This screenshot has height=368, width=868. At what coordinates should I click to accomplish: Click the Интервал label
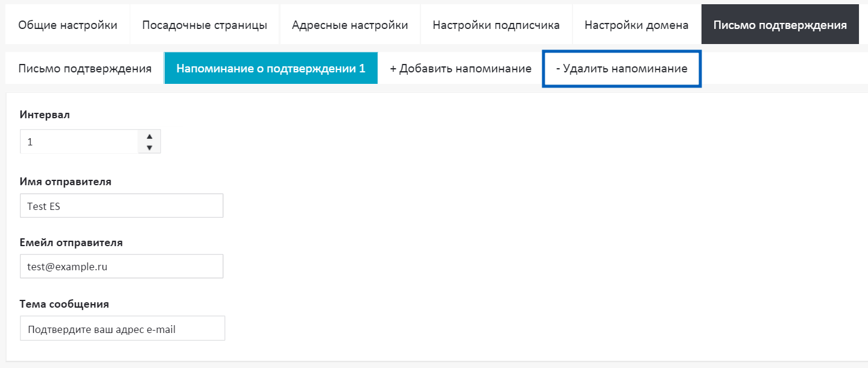pos(45,115)
